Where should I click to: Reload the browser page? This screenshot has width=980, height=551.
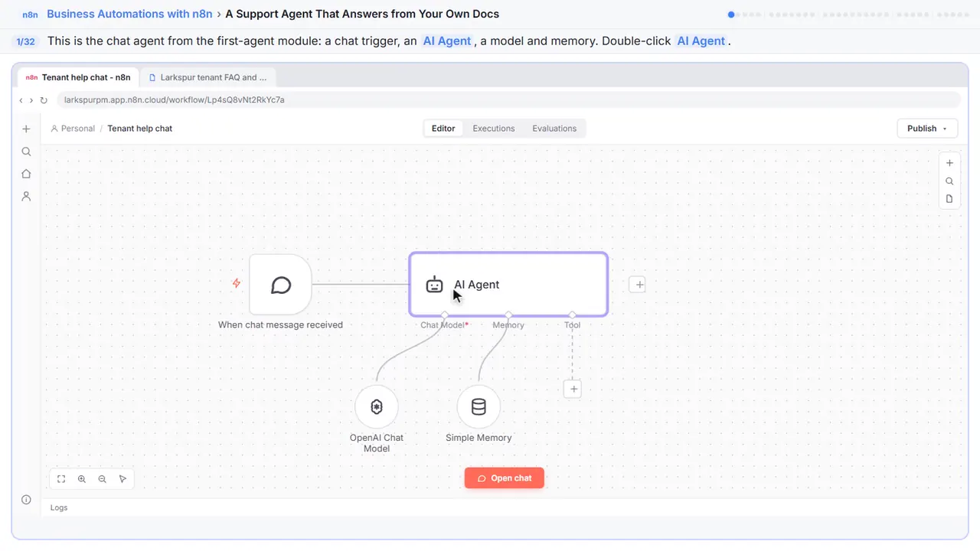(44, 100)
